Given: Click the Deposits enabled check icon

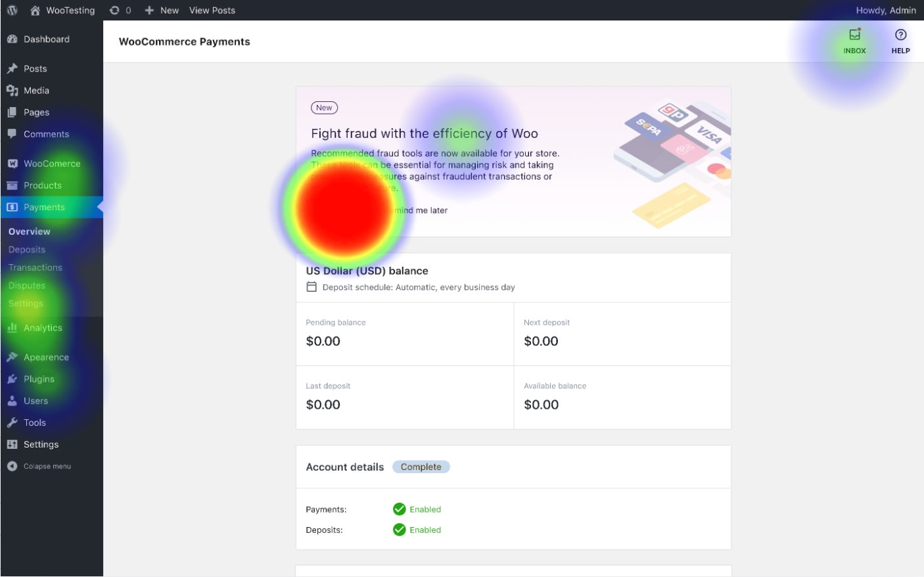Looking at the screenshot, I should coord(399,530).
